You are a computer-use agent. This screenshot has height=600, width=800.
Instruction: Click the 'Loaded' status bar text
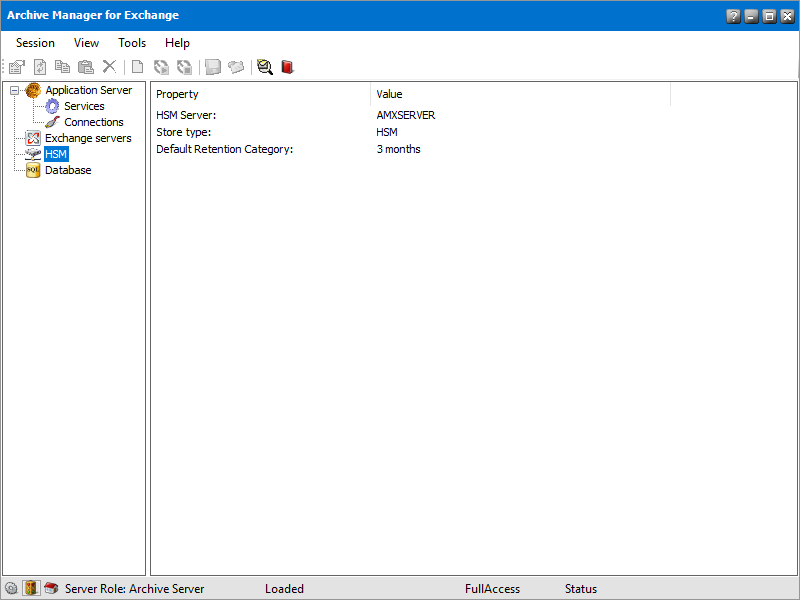pos(284,589)
